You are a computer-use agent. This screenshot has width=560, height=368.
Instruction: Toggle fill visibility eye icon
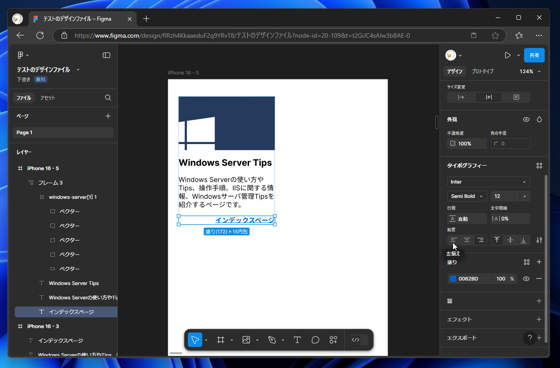click(526, 279)
